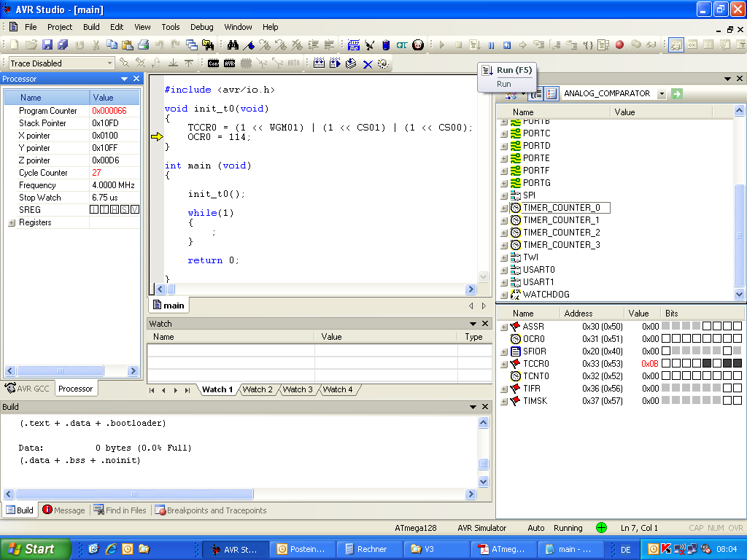747x560 pixels.
Task: Open the Trace Disabled dropdown
Action: pos(109,63)
